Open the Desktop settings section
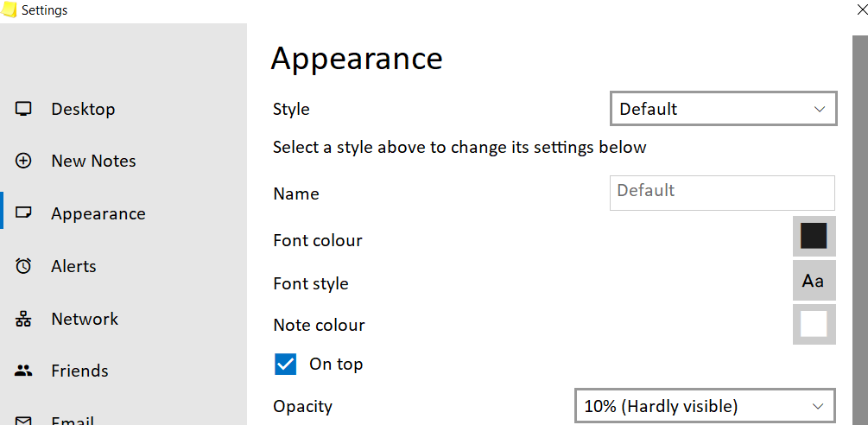 click(83, 109)
